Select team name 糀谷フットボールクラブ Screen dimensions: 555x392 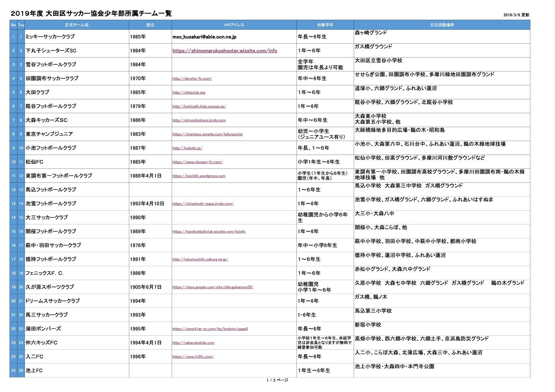point(51,106)
